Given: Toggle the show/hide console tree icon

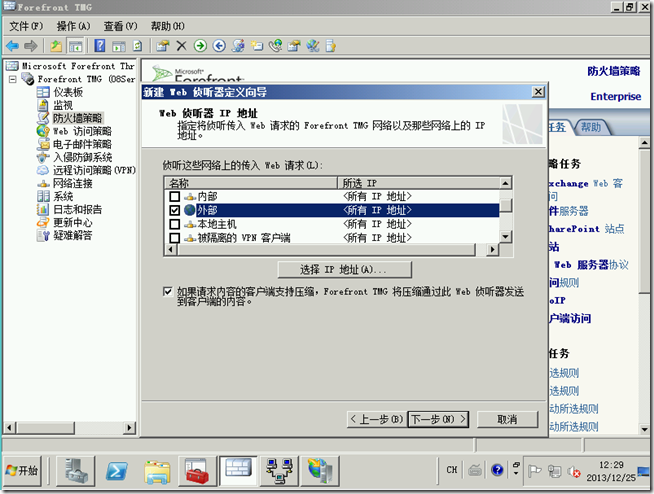Looking at the screenshot, I should [75, 46].
